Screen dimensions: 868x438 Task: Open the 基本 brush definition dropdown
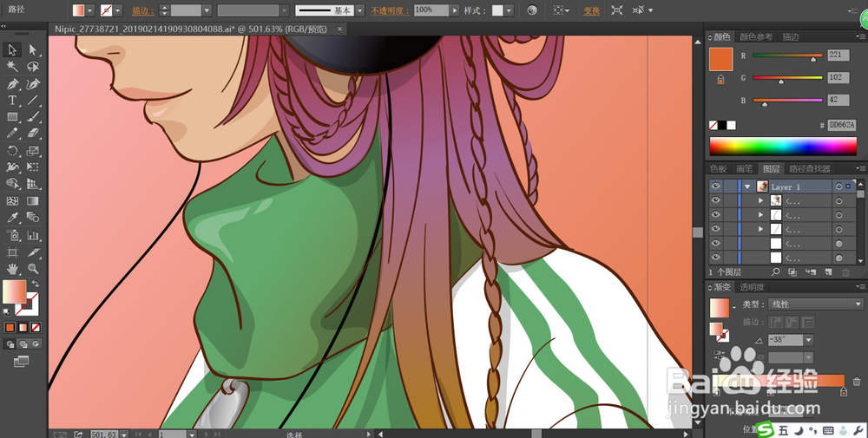[360, 10]
